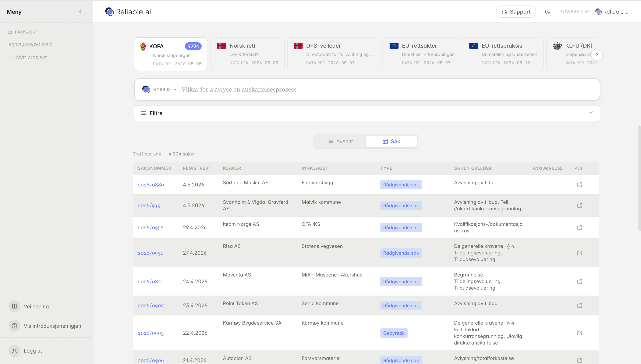Click the Norwegian flag on DFØ-veileder
This screenshot has height=364, width=641.
[x=298, y=46]
